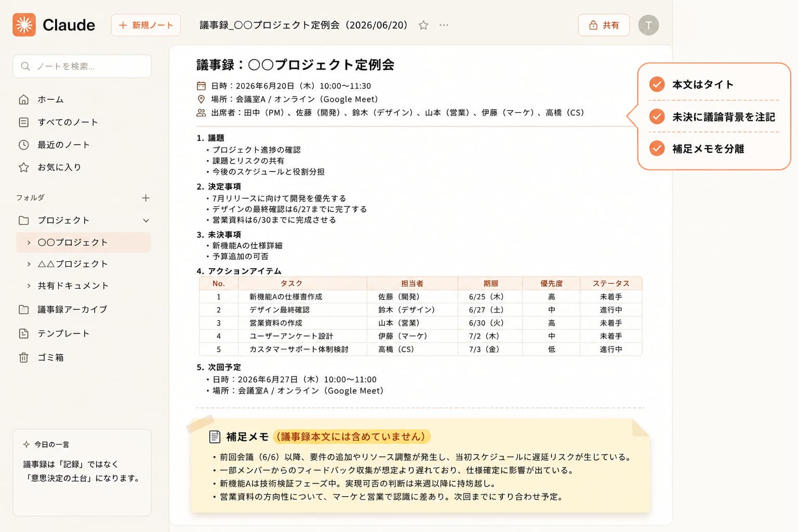The width and height of the screenshot is (798, 532).
Task: Click the 補足メモ note icon
Action: click(215, 437)
